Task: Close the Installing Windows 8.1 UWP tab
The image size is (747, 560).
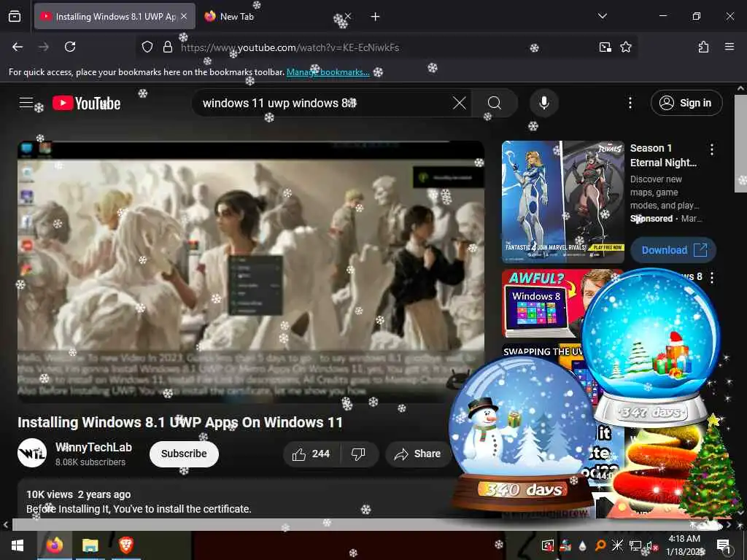Action: pos(184,17)
